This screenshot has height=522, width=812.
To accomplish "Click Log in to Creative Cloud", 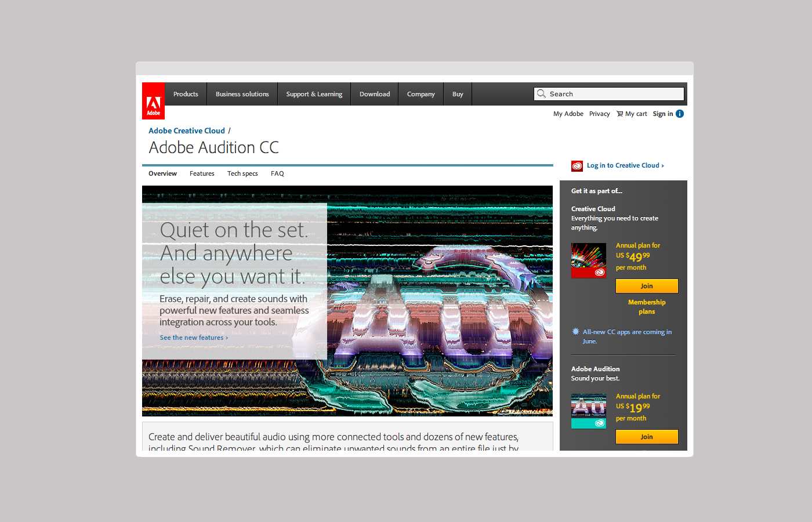I will [x=625, y=165].
